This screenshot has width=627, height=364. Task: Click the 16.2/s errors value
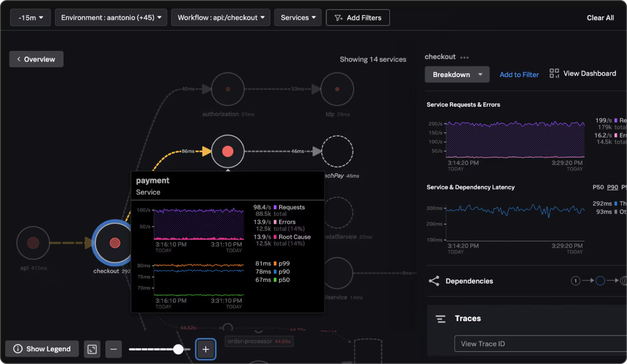603,135
